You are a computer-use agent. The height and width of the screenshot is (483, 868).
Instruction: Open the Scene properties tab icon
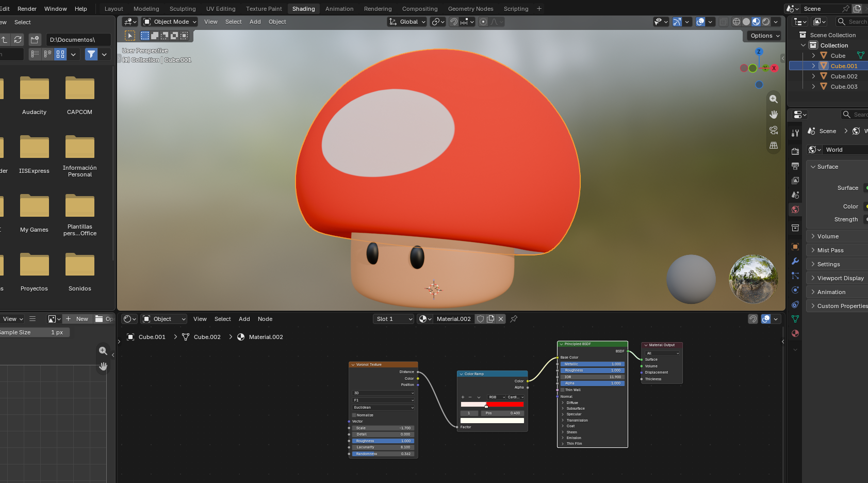[795, 195]
